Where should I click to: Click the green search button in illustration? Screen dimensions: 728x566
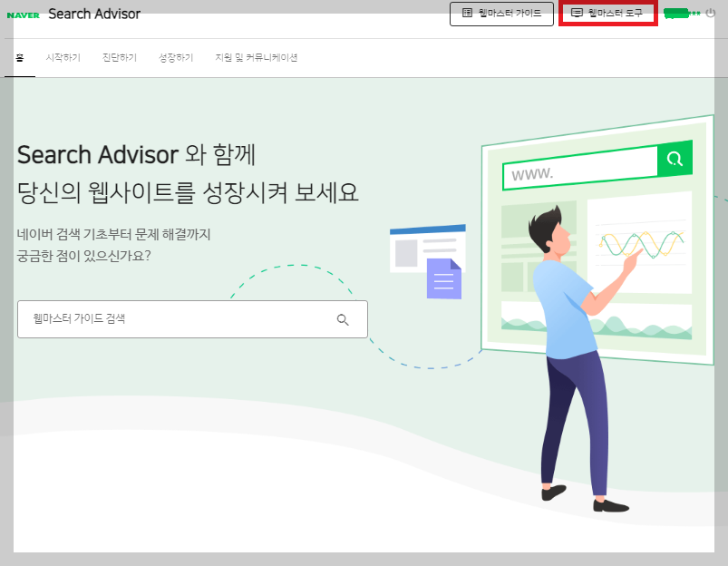(x=675, y=159)
